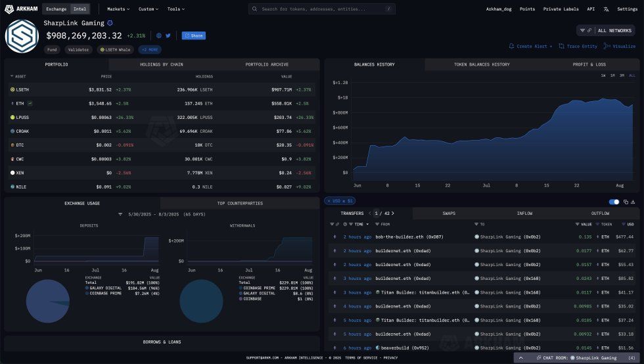The width and height of the screenshot is (644, 364).
Task: Click the filter icon beside VALUE column
Action: pyautogui.click(x=577, y=224)
